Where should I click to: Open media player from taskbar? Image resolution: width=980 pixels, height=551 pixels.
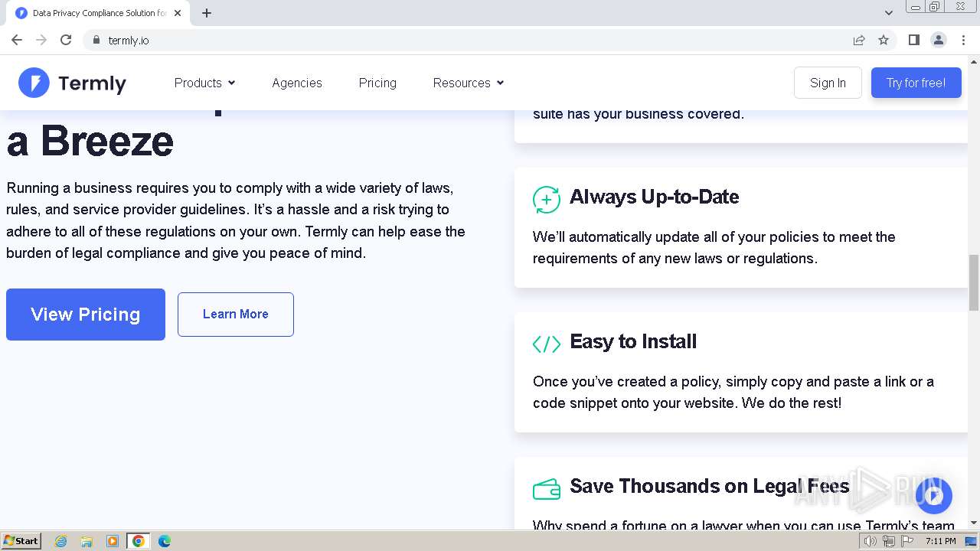tap(113, 541)
